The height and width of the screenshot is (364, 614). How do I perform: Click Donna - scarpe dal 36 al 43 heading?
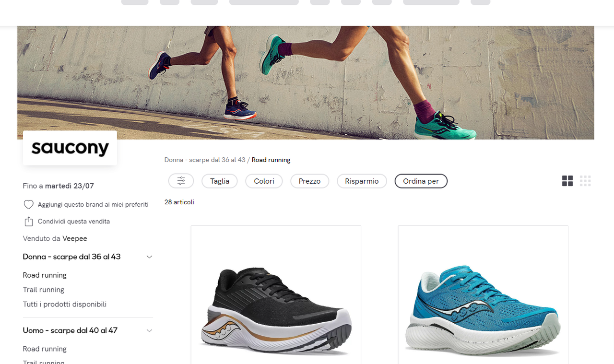click(72, 257)
